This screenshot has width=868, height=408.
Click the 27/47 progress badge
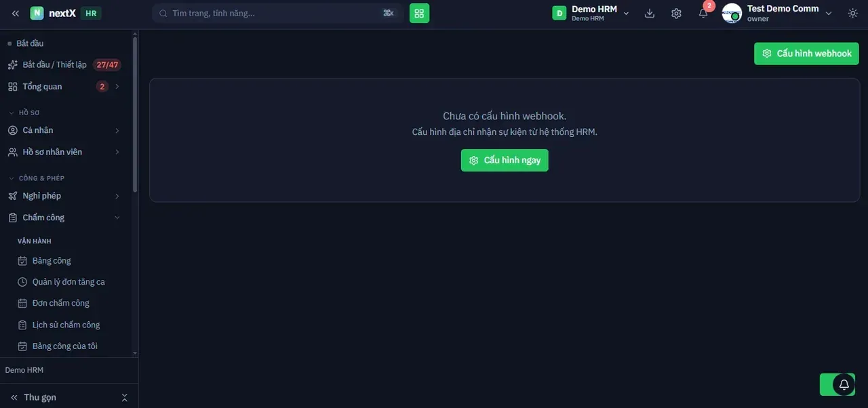pos(107,65)
